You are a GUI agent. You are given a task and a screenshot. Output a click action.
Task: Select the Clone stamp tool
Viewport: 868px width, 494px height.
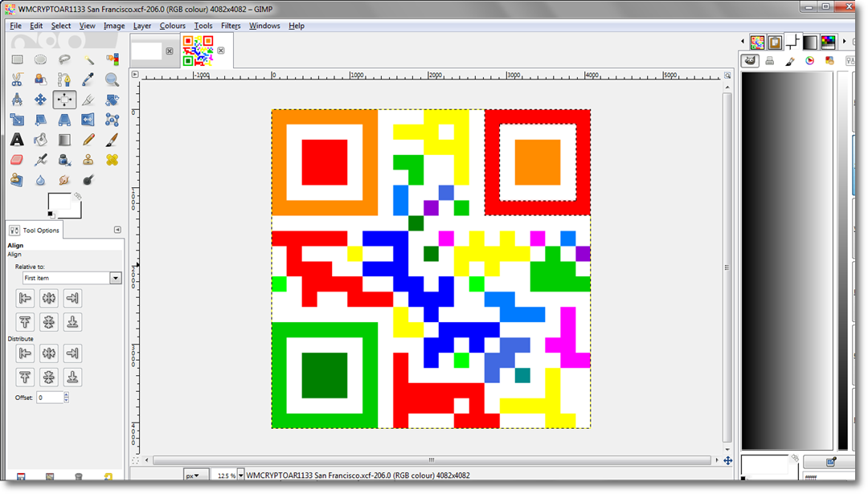[x=88, y=160]
